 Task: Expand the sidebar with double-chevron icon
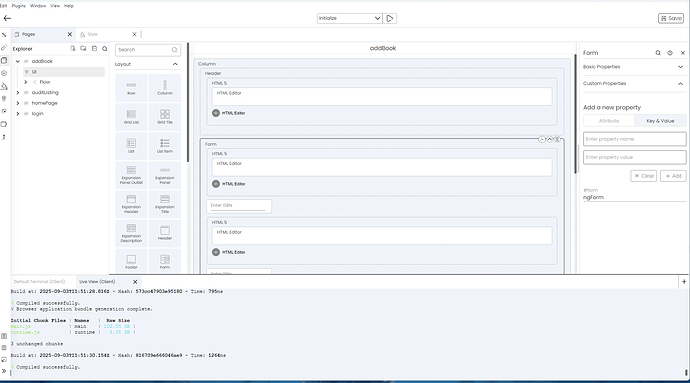point(4,371)
